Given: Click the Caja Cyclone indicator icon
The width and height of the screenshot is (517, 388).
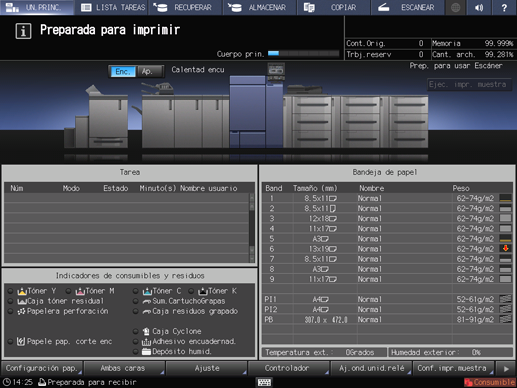Looking at the screenshot, I should (146, 331).
